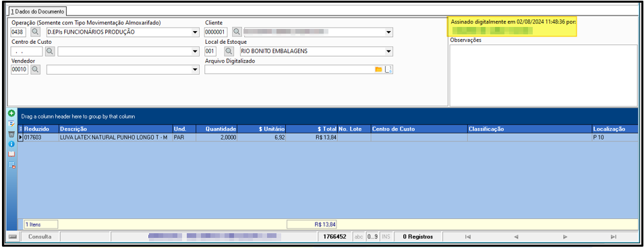Click the edit item pencil icon
The image size is (644, 248).
click(11, 123)
